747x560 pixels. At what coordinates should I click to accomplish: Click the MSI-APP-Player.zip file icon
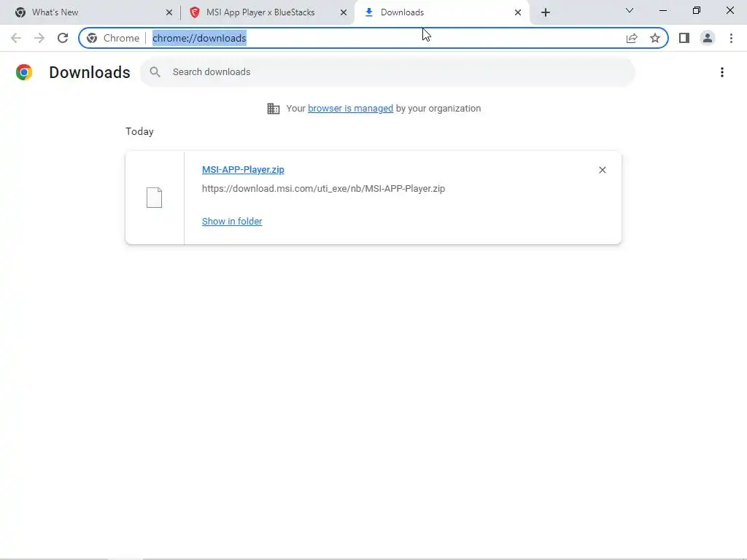tap(155, 198)
